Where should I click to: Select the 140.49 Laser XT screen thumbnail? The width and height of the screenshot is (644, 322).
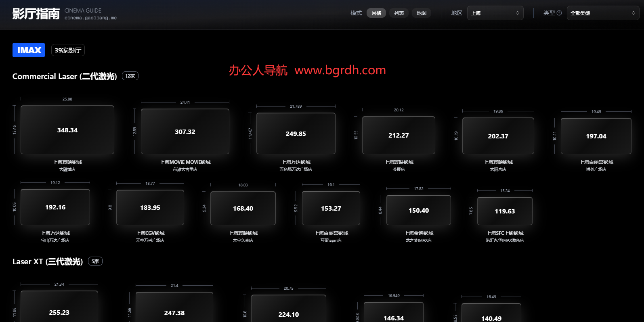pos(491,313)
